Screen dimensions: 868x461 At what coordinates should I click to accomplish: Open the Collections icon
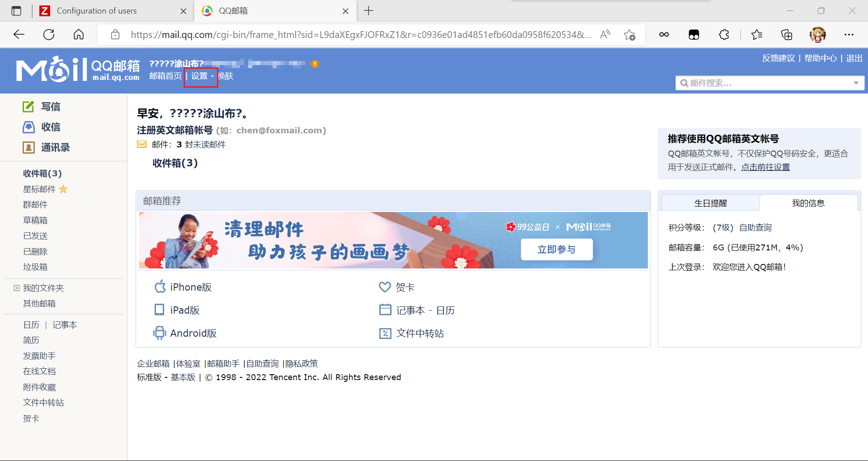(787, 35)
